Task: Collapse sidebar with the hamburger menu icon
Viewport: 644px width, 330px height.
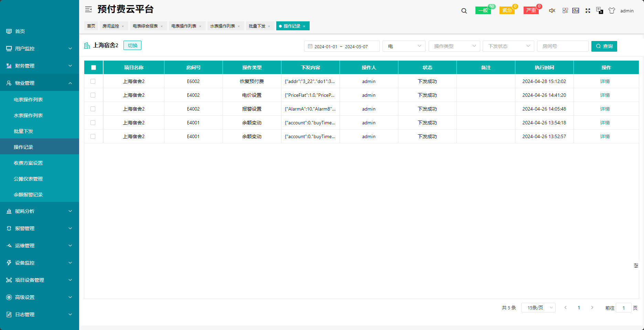Action: click(88, 9)
